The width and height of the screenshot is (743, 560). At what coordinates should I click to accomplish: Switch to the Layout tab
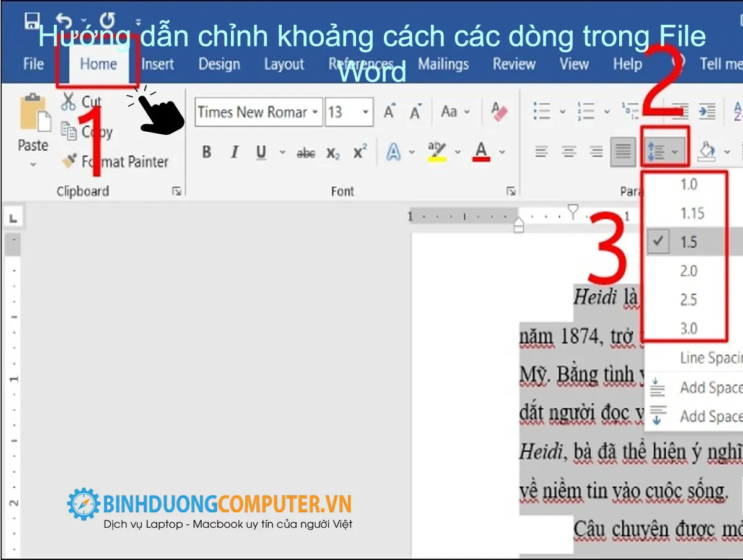click(284, 64)
